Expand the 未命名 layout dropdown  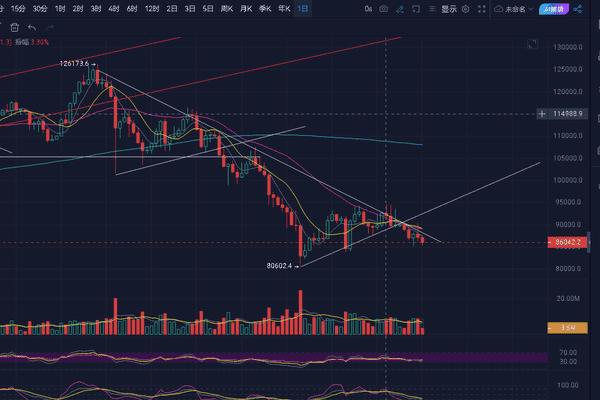click(x=514, y=8)
